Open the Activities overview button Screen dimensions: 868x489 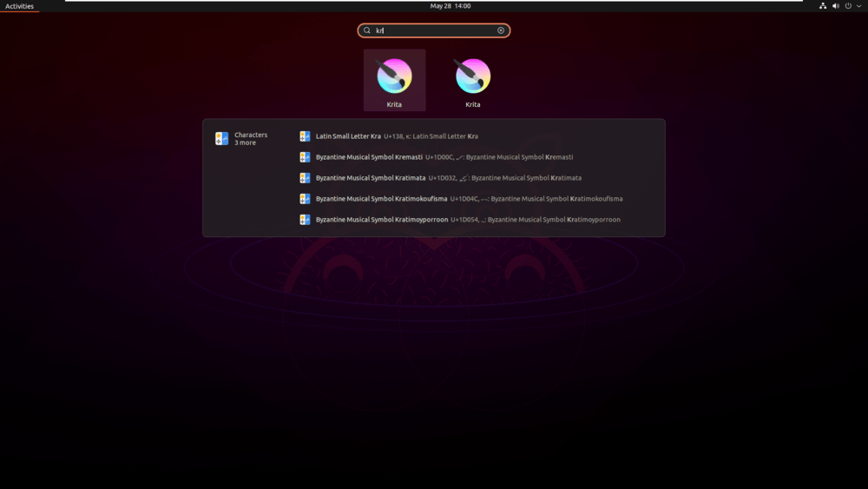(19, 6)
